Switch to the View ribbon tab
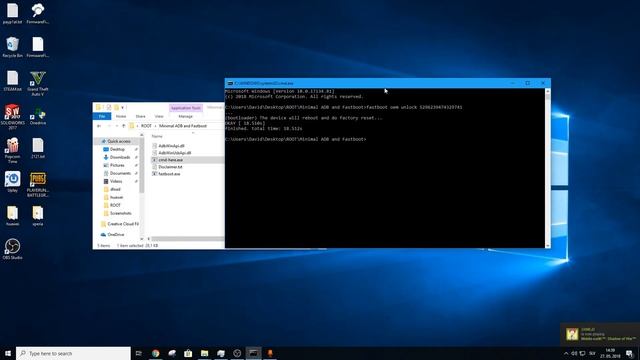The width and height of the screenshot is (640, 360). coord(159,116)
